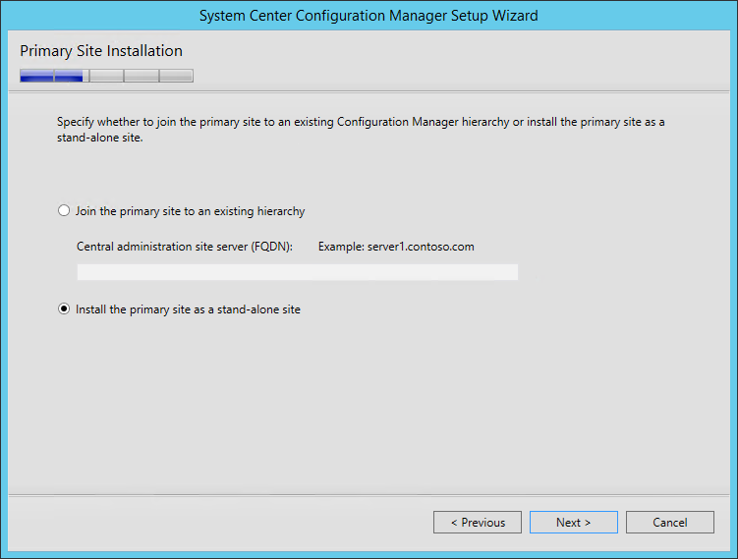The width and height of the screenshot is (738, 560).
Task: Go back with the Previous button
Action: tap(478, 523)
